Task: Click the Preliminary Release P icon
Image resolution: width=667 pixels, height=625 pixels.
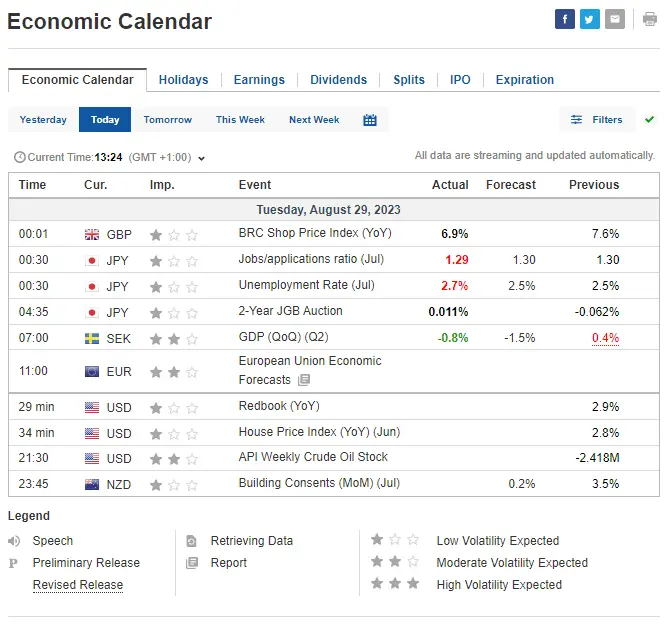Action: tap(13, 563)
